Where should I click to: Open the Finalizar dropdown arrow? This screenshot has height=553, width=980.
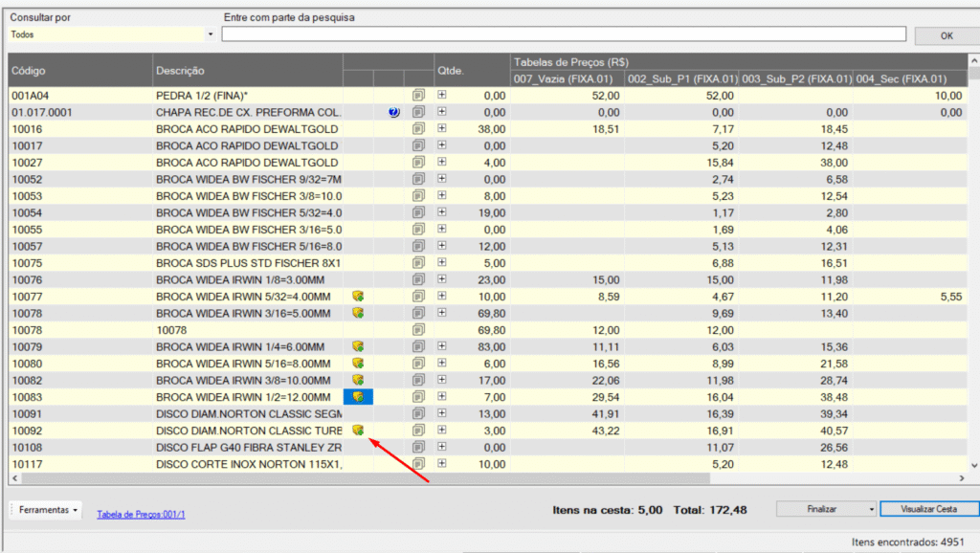(870, 510)
